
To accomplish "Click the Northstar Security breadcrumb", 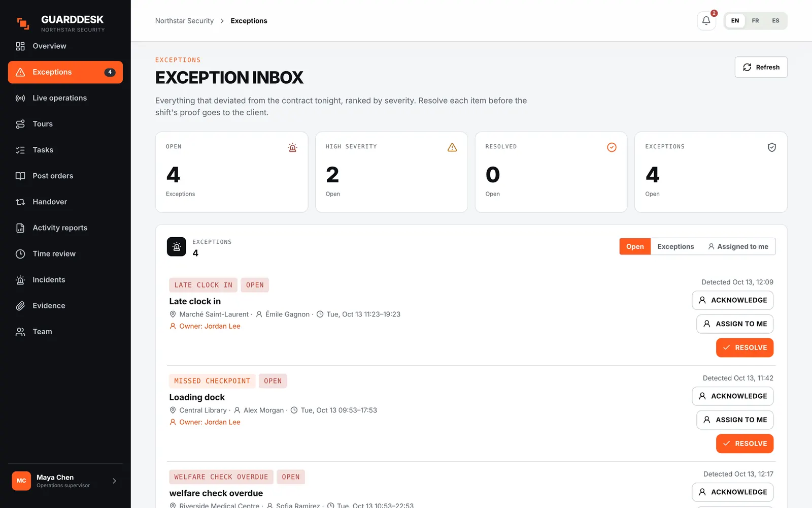I will [184, 21].
